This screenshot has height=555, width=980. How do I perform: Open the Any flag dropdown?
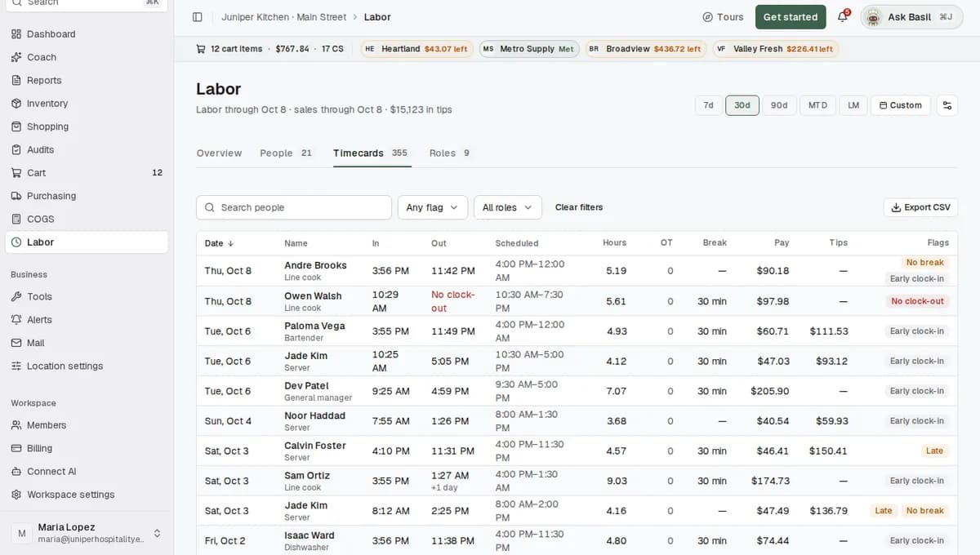point(433,207)
